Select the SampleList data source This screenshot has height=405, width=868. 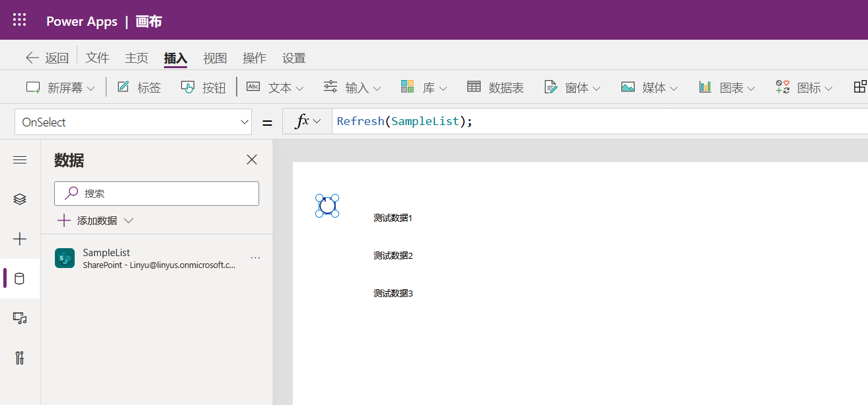click(x=157, y=258)
